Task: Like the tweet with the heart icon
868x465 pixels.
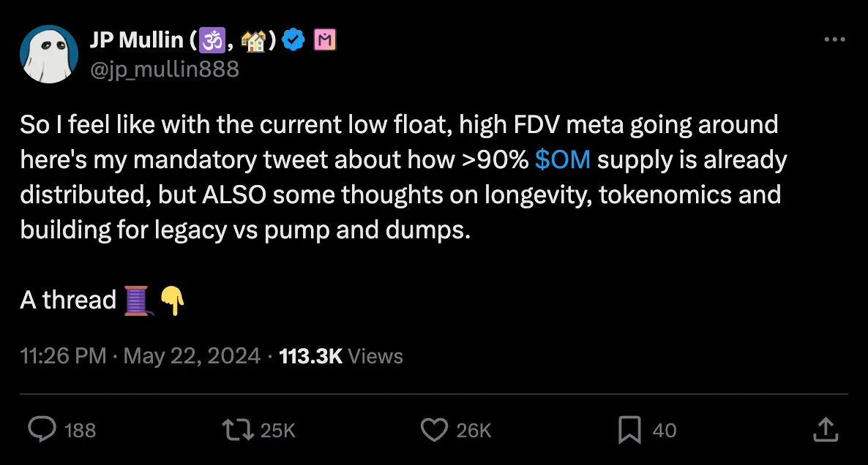Action: coord(435,430)
